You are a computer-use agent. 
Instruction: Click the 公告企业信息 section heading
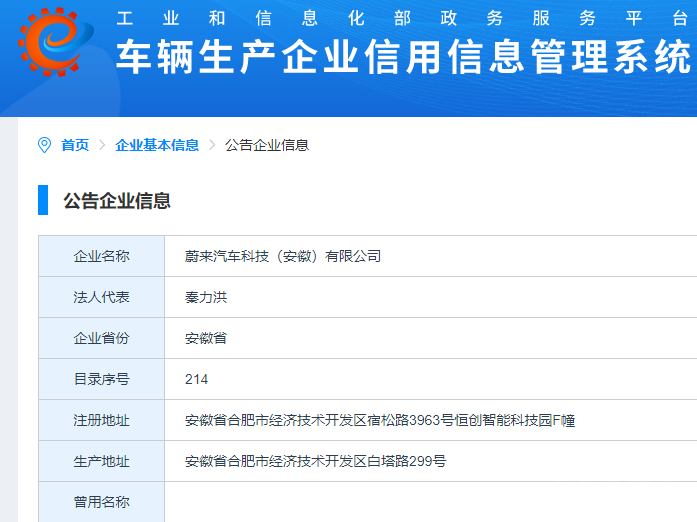pyautogui.click(x=117, y=201)
